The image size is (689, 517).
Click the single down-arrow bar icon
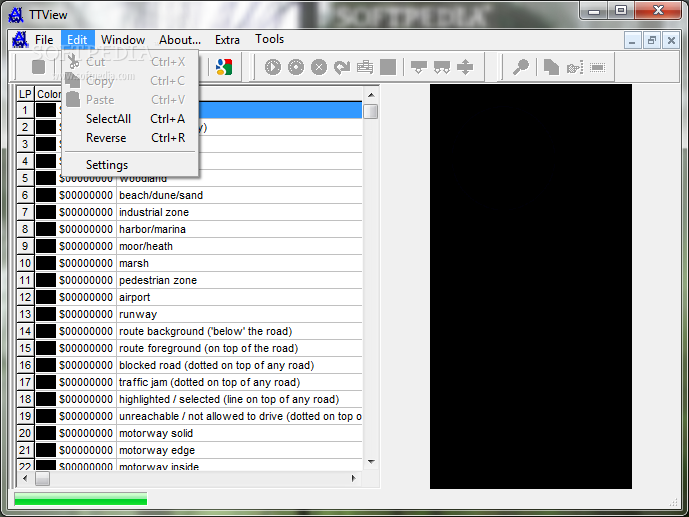click(x=419, y=67)
